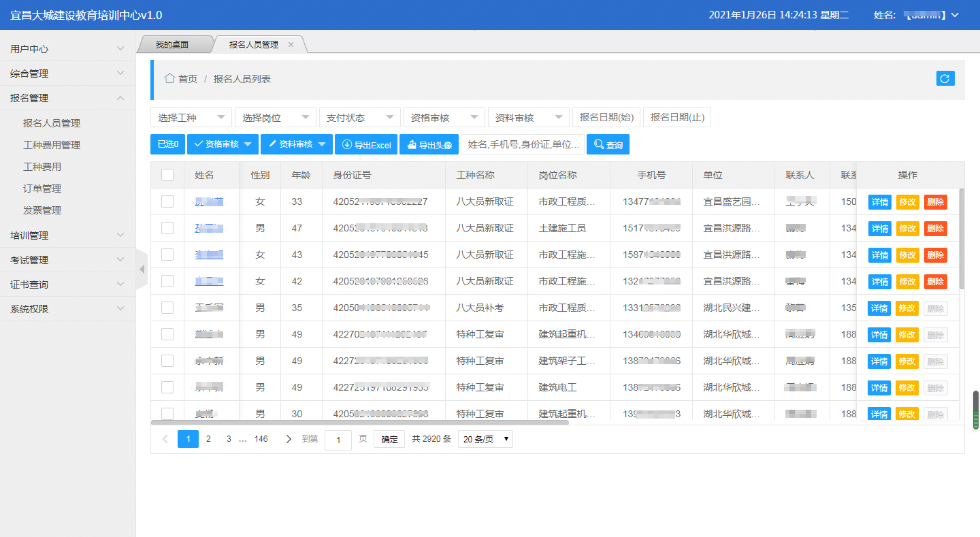Viewport: 980px width, 537px height.
Task: Check the first row's checkbox
Action: (x=167, y=201)
